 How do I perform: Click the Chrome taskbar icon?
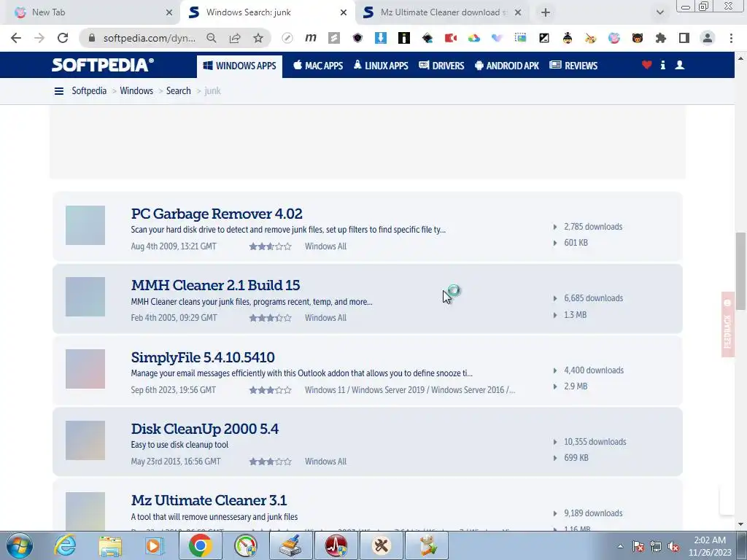200,545
